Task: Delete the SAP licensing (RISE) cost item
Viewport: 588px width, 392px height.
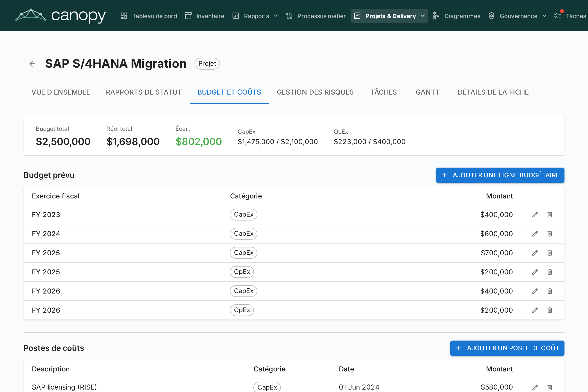Action: (x=550, y=388)
